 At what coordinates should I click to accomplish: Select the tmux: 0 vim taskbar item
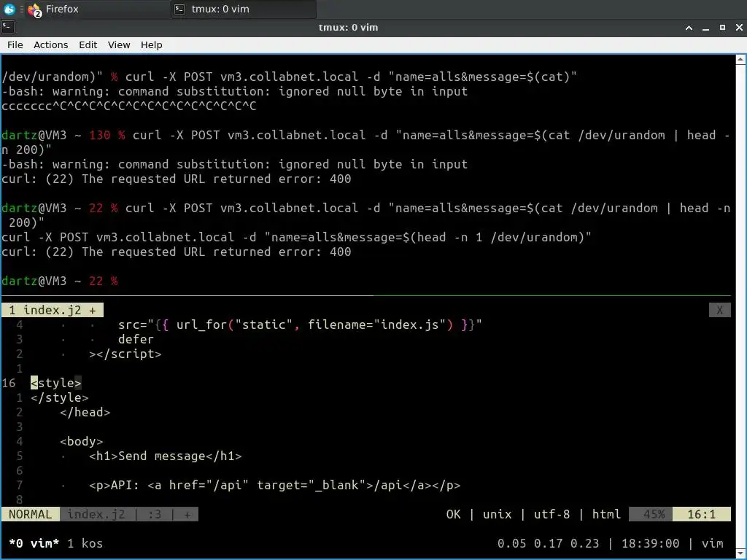pos(244,9)
